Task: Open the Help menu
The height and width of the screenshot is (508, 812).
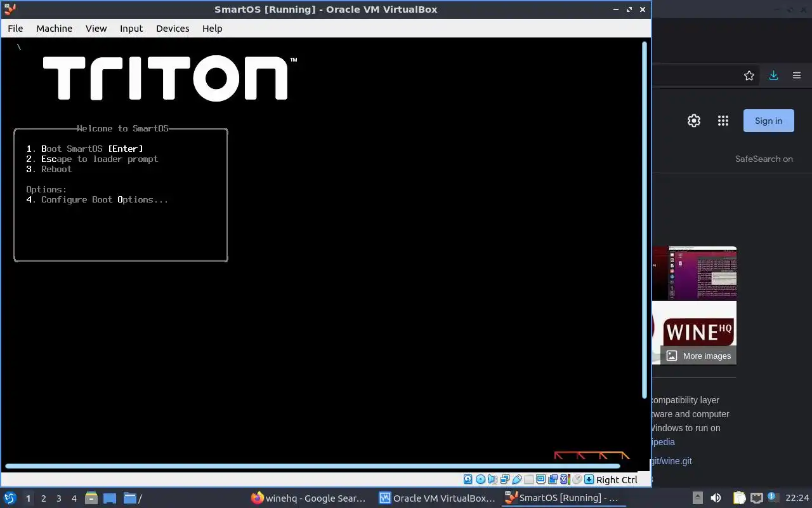Action: 212,28
